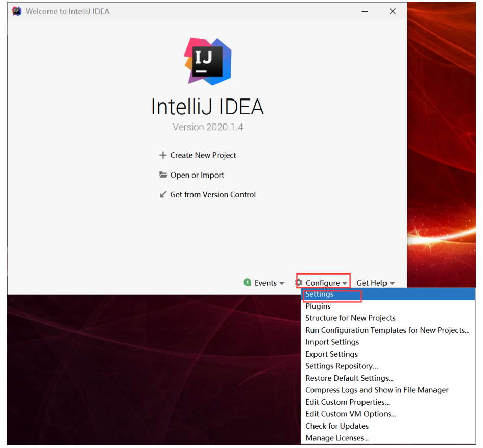Click the arrow icon beside Get from Version Control
483x448 pixels.
[x=163, y=195]
